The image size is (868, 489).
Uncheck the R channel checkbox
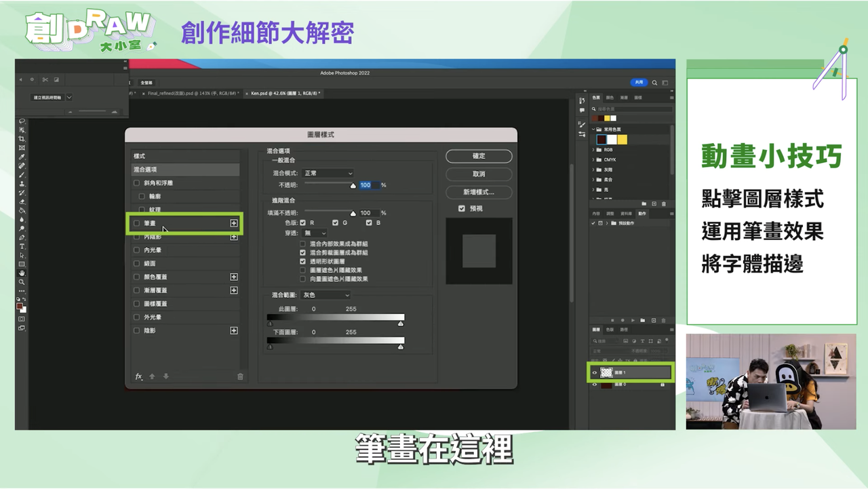[302, 222]
